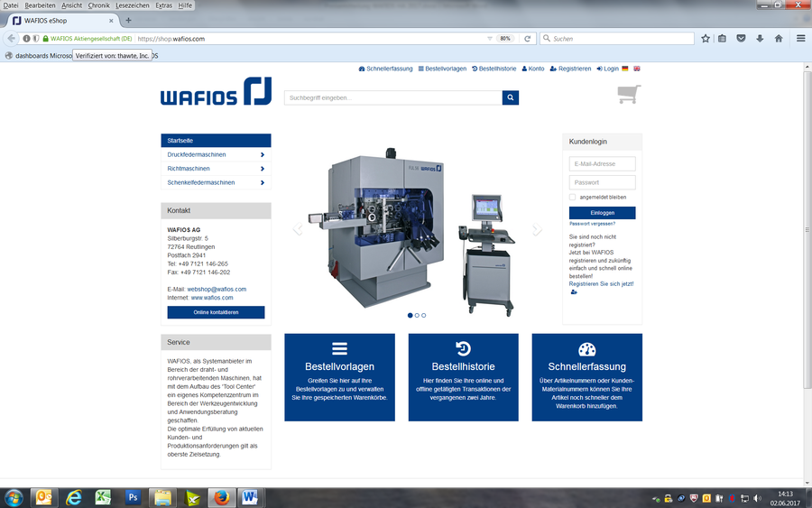This screenshot has height=508, width=812.
Task: Open the Chronik menu
Action: [x=98, y=5]
